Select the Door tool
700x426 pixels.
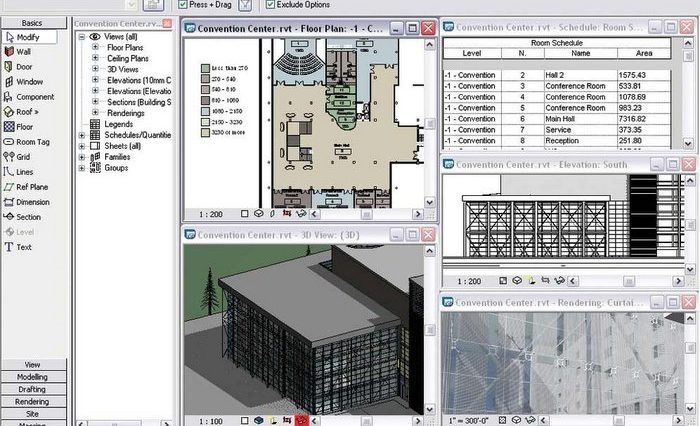(23, 66)
